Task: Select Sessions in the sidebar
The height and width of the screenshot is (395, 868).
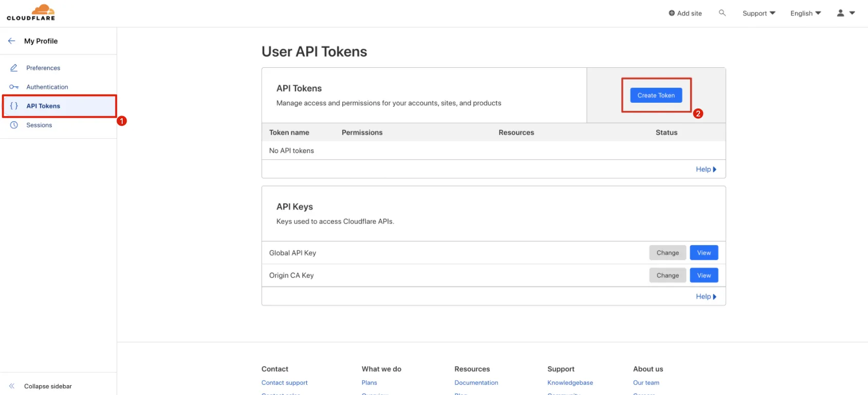Action: (39, 125)
